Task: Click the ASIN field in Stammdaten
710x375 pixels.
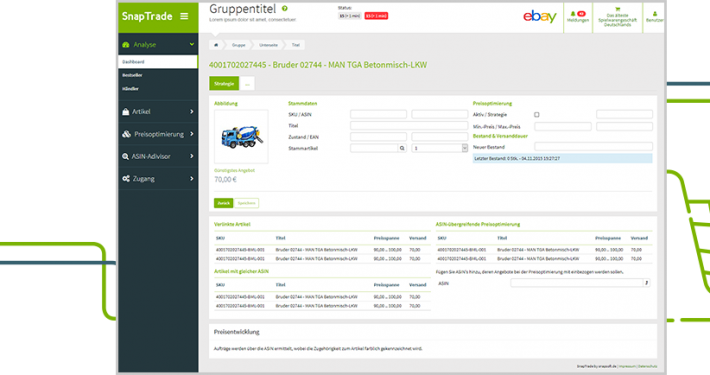Action: [x=440, y=114]
